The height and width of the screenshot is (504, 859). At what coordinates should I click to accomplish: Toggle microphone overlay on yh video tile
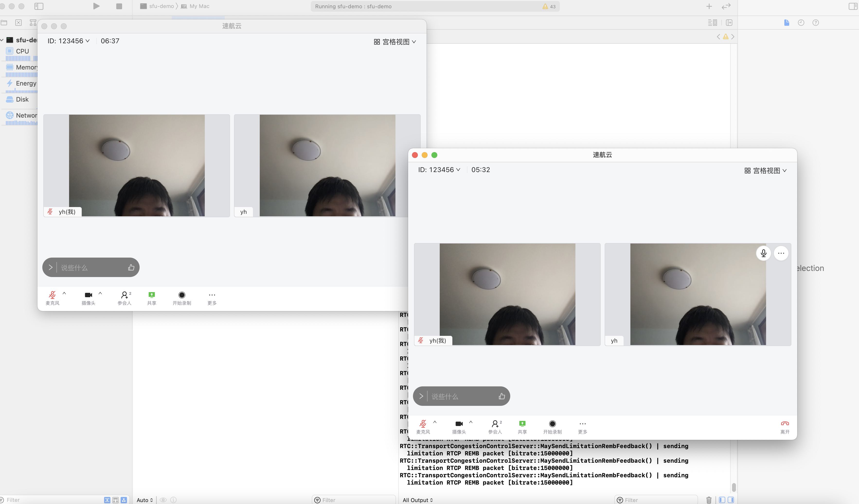coord(763,253)
